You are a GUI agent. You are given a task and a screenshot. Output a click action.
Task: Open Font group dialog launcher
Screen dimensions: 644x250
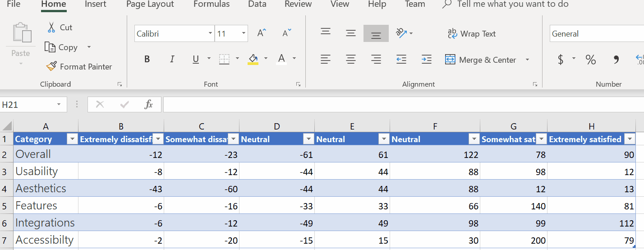[x=298, y=84]
